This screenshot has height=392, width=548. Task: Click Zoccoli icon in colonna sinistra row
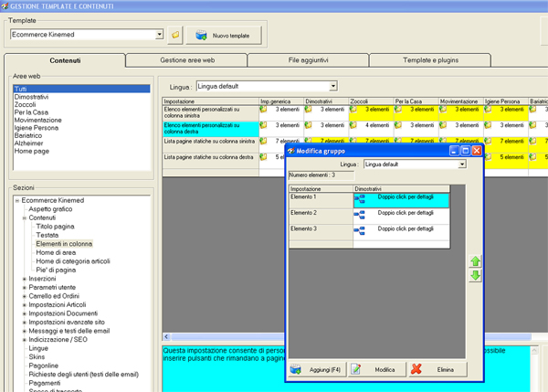pos(353,110)
